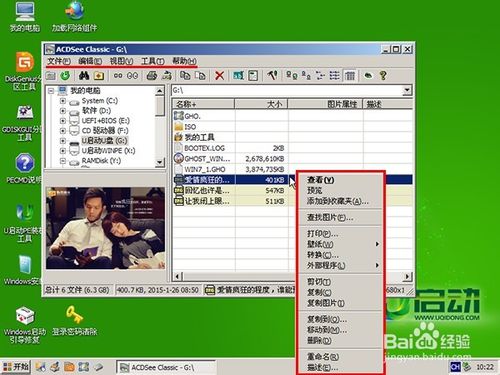The height and width of the screenshot is (375, 500).
Task: Open the 加载网络组件 desktop icon
Action: pos(74,17)
